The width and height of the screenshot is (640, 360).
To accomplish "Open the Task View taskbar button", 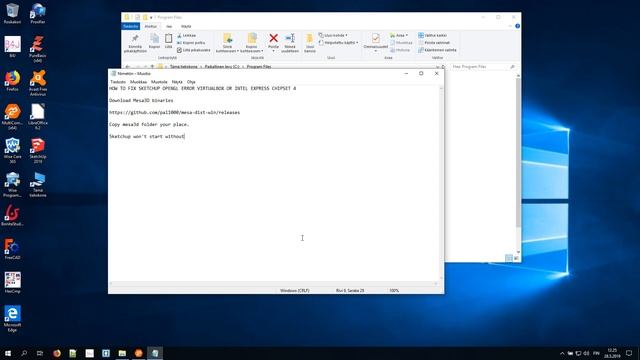I will coord(40,353).
